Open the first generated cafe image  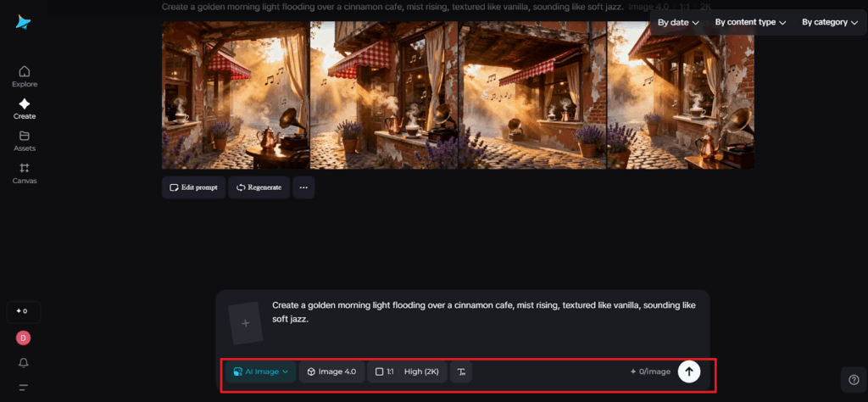click(x=236, y=95)
